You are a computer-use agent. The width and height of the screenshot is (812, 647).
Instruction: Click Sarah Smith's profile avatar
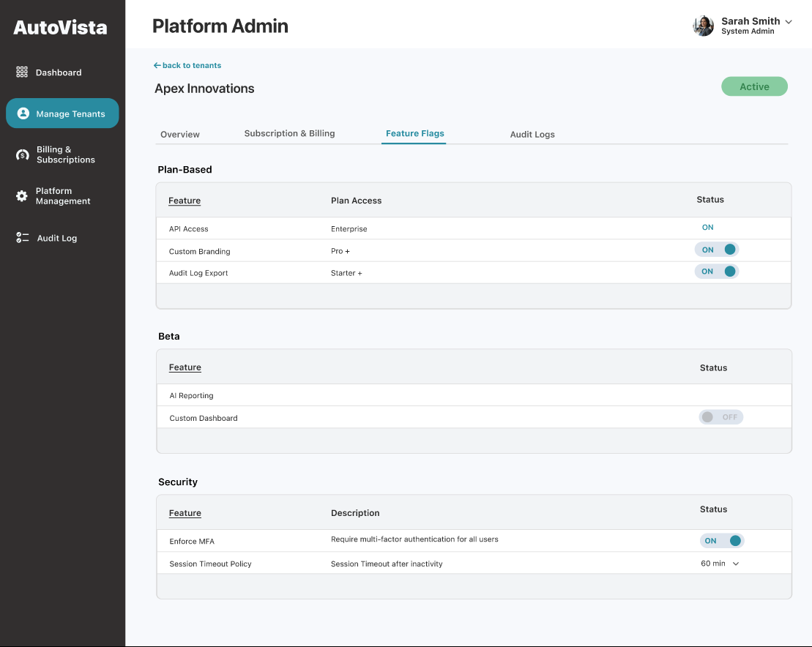click(703, 26)
